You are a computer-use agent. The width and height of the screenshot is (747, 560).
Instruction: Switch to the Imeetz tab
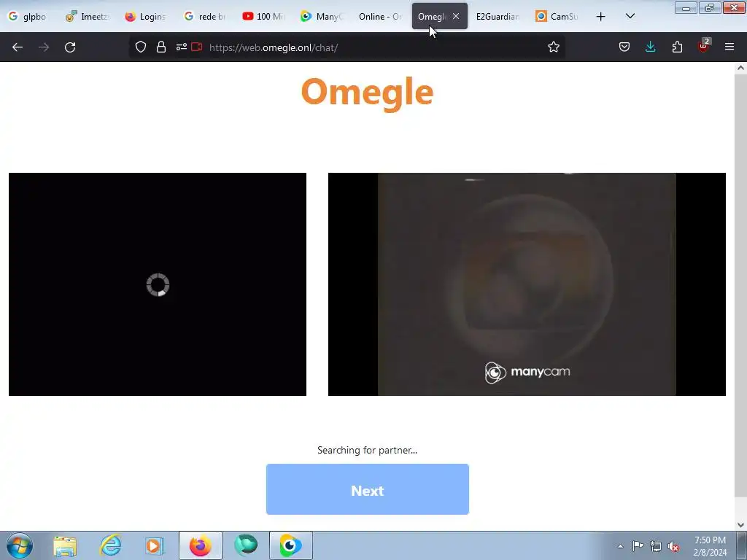[x=88, y=17]
